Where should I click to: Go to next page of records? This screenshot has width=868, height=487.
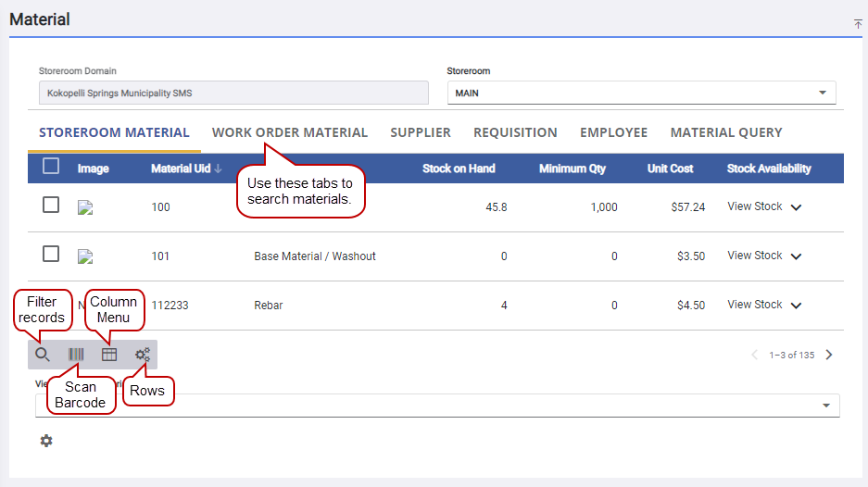pyautogui.click(x=829, y=355)
